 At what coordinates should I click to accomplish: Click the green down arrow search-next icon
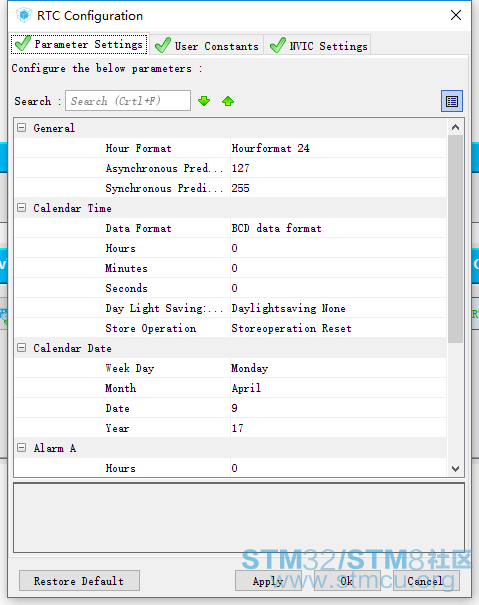coord(204,101)
